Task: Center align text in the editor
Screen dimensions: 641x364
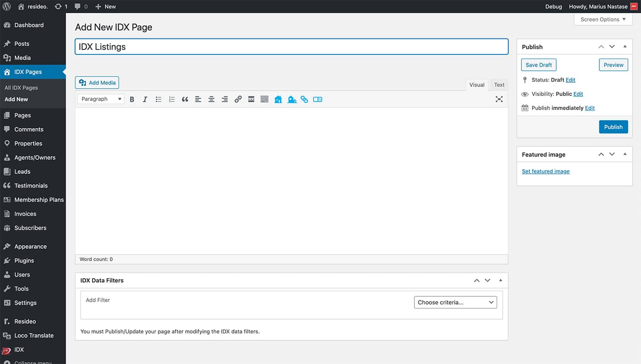Action: coord(212,99)
